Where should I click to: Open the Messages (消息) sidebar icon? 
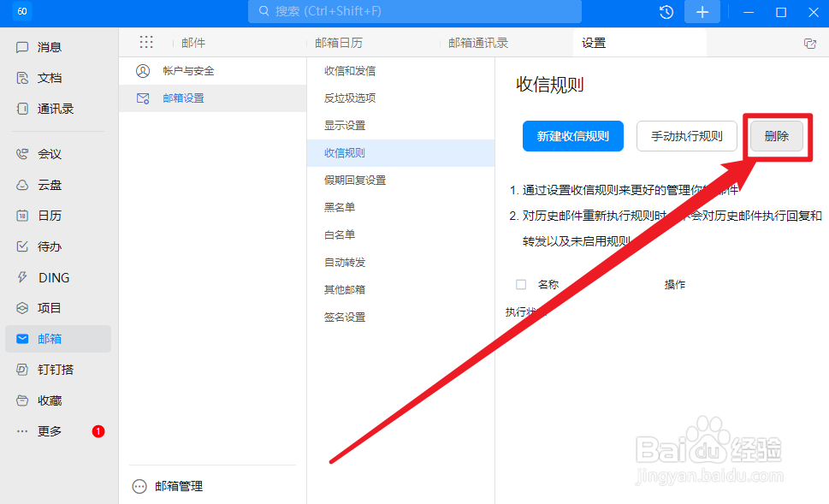(44, 47)
